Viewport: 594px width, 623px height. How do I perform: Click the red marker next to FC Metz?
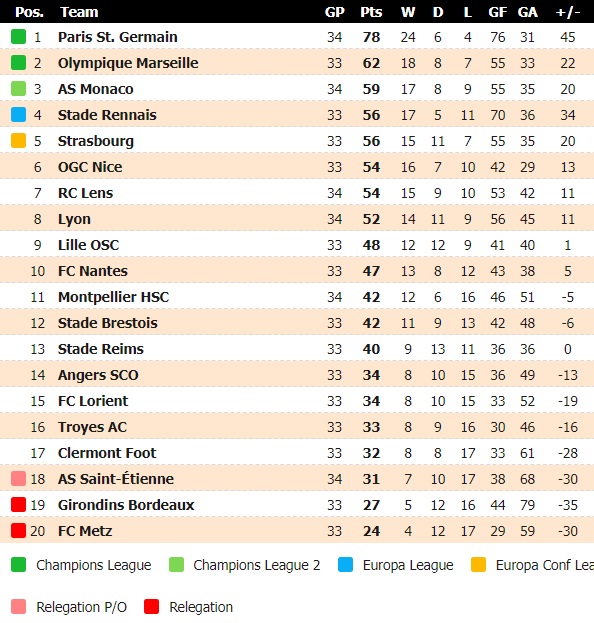click(x=18, y=530)
